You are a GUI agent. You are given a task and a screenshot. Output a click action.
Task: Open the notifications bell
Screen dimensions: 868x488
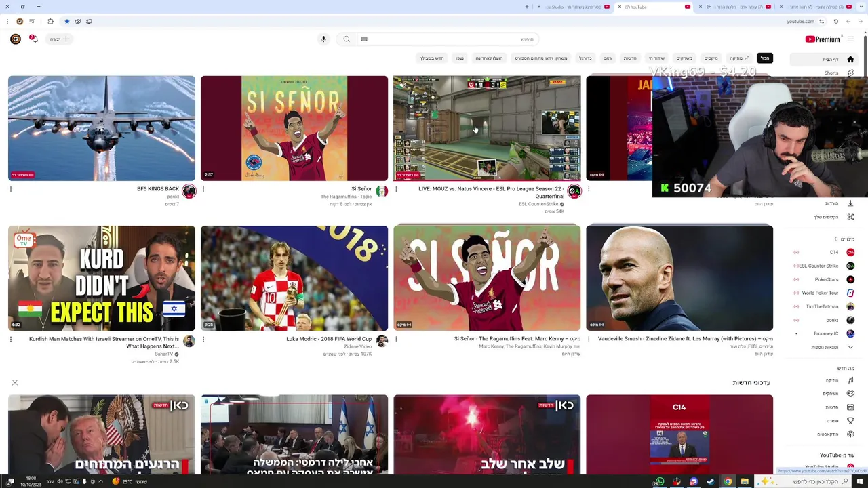point(33,39)
